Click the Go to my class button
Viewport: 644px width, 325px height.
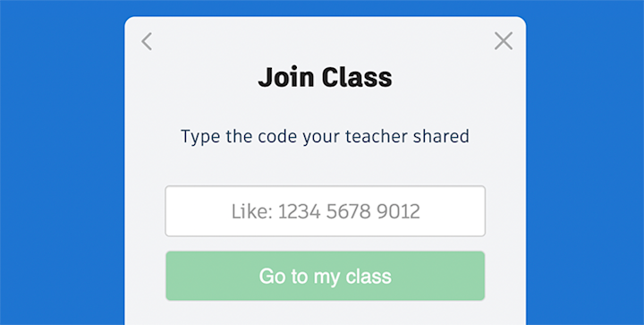click(x=325, y=276)
